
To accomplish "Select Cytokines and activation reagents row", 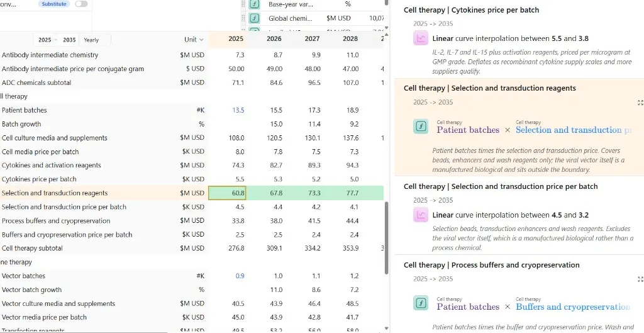I will click(x=52, y=166).
